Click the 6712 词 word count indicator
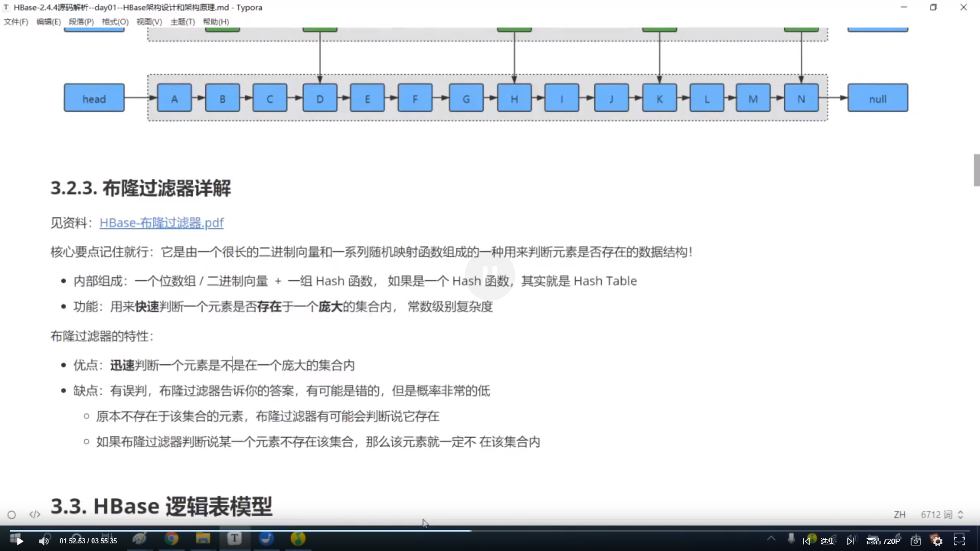The height and width of the screenshot is (551, 980). [934, 514]
